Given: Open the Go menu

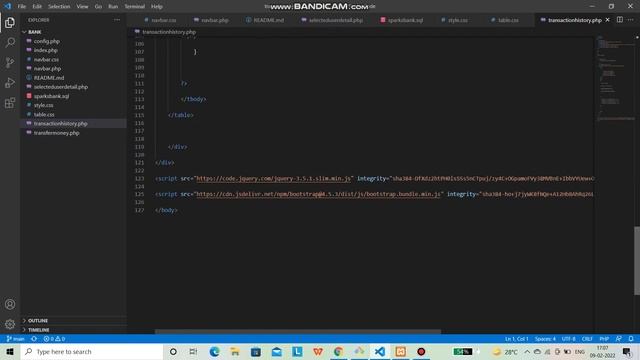Looking at the screenshot, I should point(98,7).
